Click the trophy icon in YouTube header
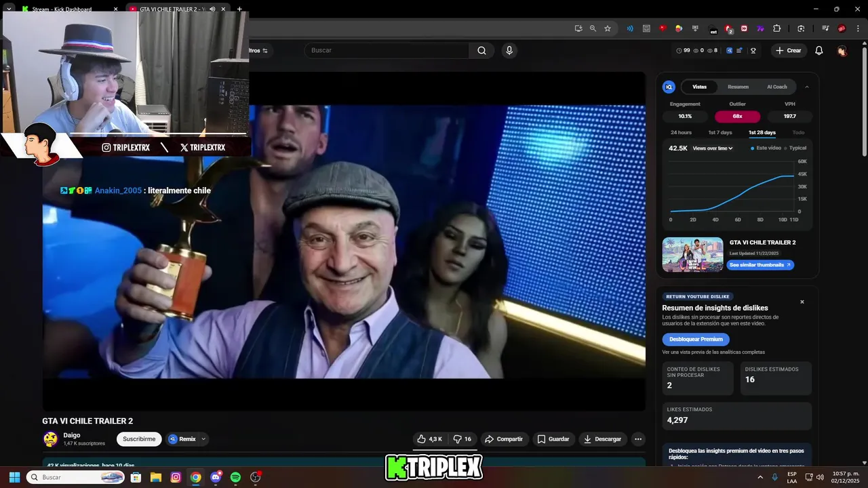 point(753,50)
